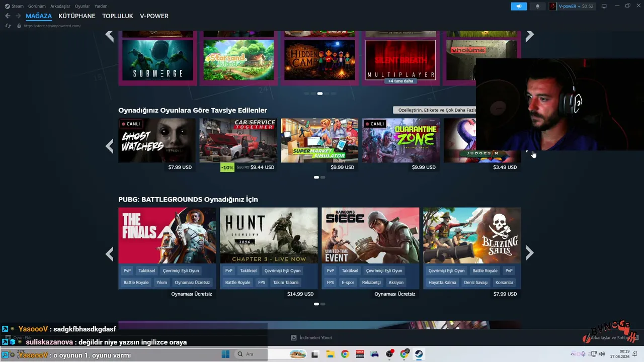Switch to the TOPLULUK tab
The image size is (644, 362).
[x=118, y=16]
